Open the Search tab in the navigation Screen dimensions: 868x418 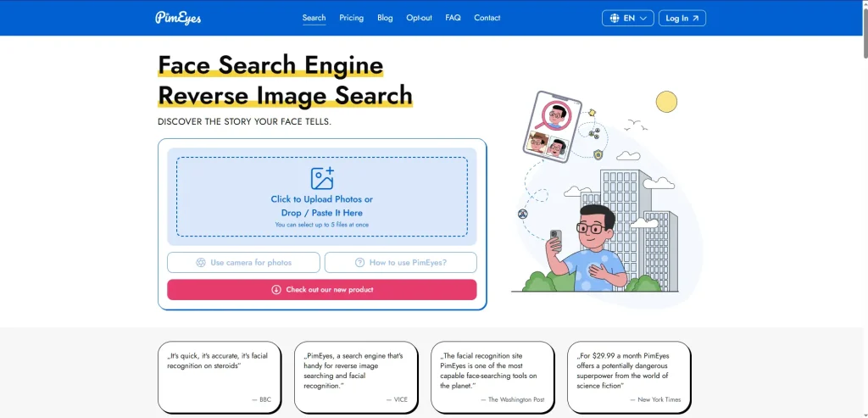pos(314,18)
